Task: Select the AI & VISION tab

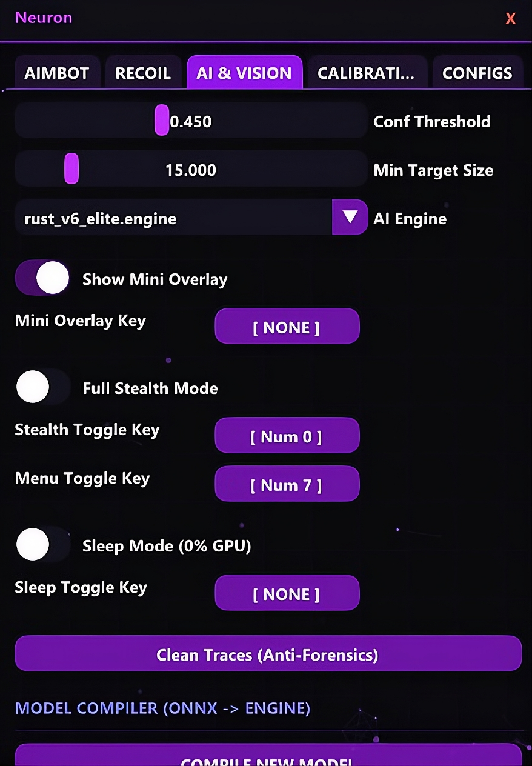Action: 244,73
